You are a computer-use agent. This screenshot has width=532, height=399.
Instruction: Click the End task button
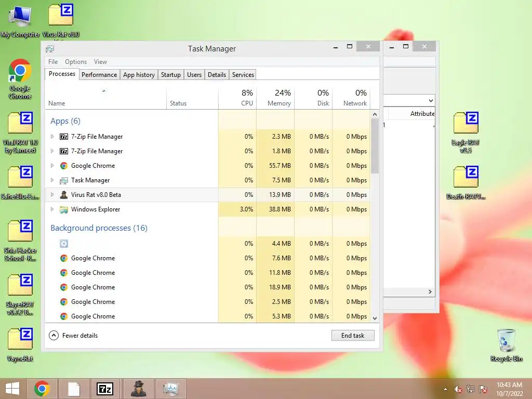pos(353,336)
